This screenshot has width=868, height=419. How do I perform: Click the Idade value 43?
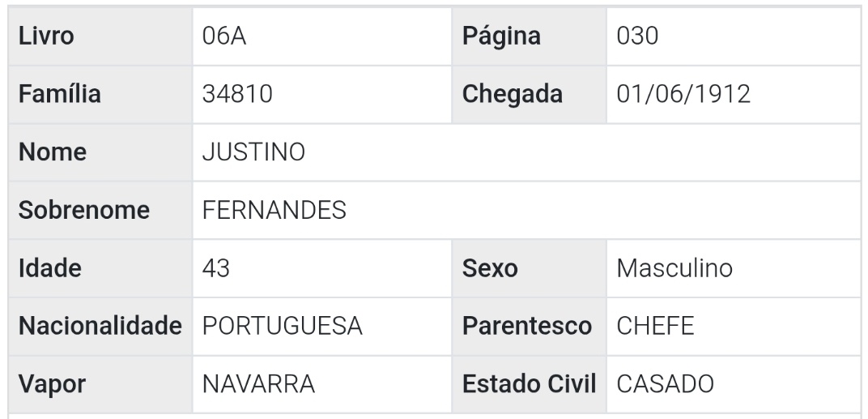coord(215,268)
